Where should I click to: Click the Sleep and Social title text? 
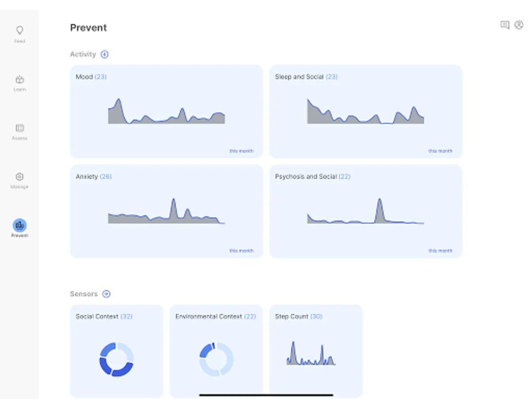point(299,77)
